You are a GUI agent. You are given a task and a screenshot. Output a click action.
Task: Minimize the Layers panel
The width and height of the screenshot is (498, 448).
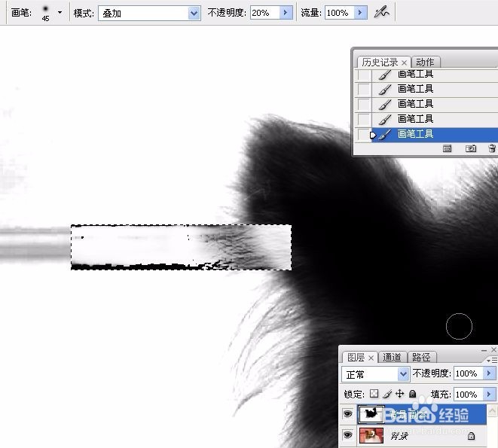coord(484,350)
